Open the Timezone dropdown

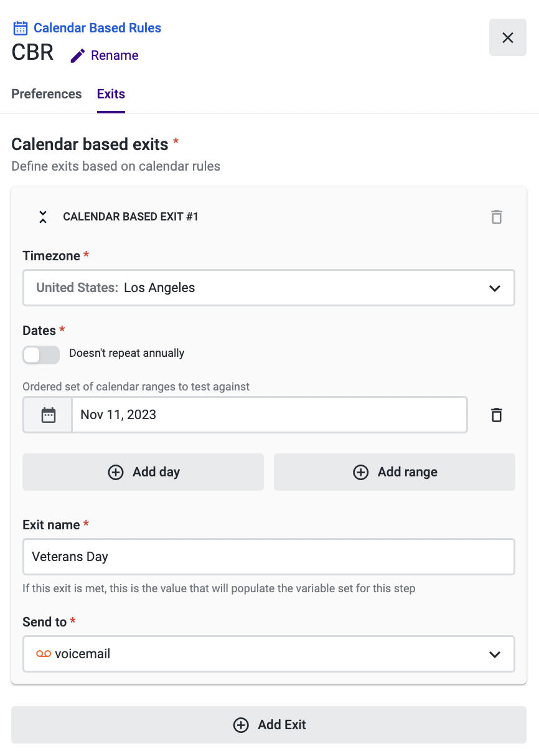point(268,288)
